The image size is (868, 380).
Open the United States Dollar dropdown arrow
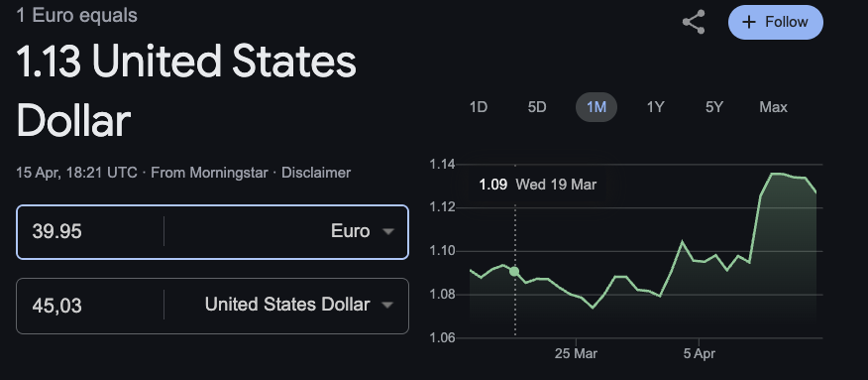pos(388,305)
